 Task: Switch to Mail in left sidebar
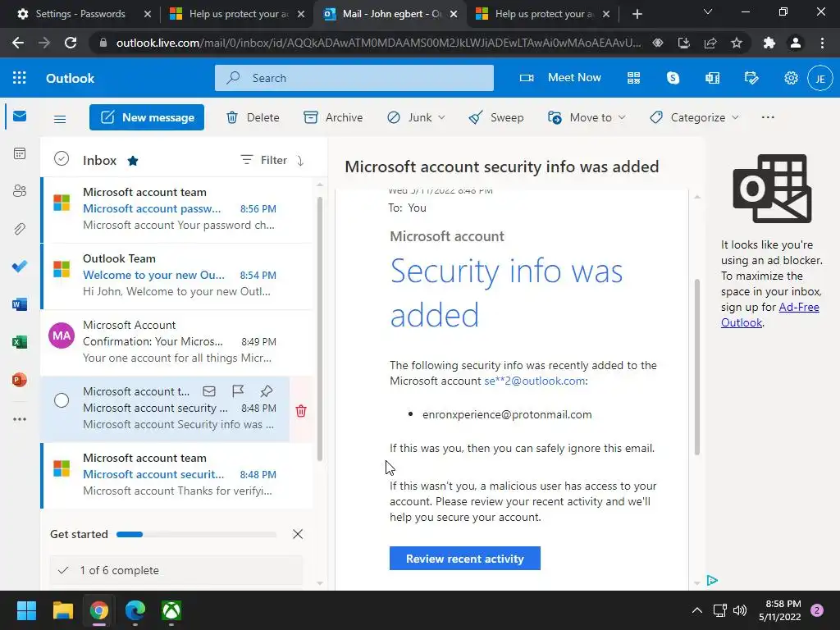click(20, 116)
